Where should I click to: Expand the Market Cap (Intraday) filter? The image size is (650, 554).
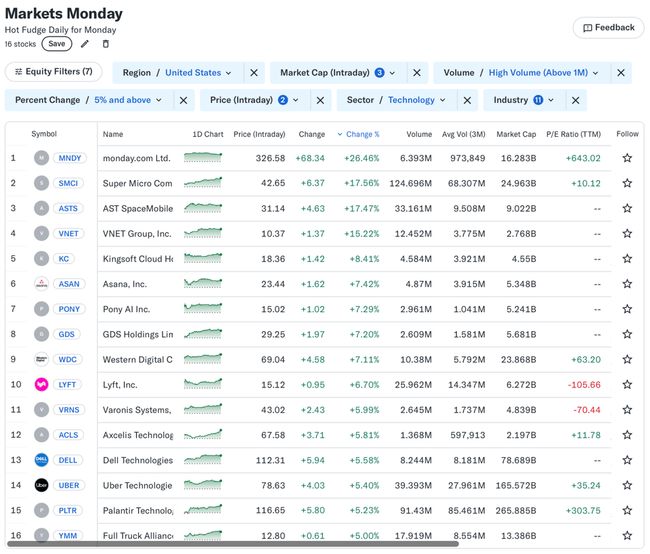point(337,73)
